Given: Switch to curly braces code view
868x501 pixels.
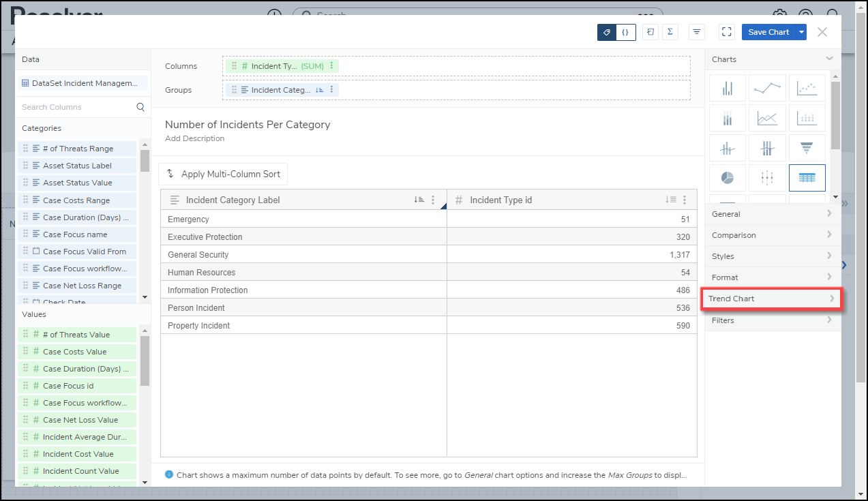Looking at the screenshot, I should point(626,32).
